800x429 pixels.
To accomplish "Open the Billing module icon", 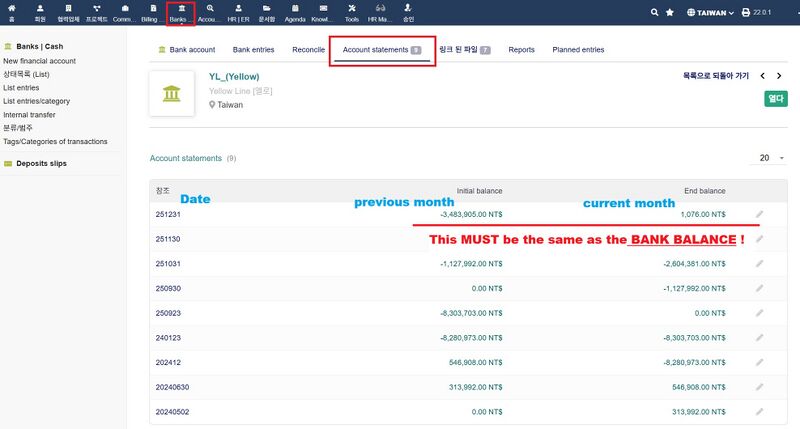I will click(x=153, y=8).
